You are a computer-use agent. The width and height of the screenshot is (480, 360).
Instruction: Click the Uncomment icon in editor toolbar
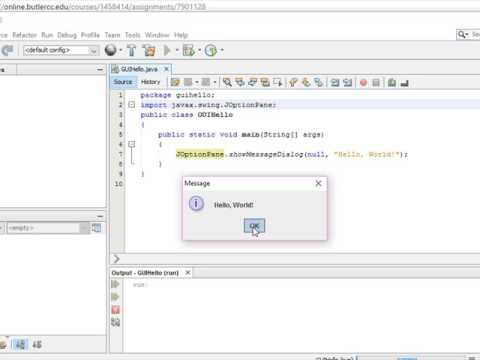tap(405, 83)
